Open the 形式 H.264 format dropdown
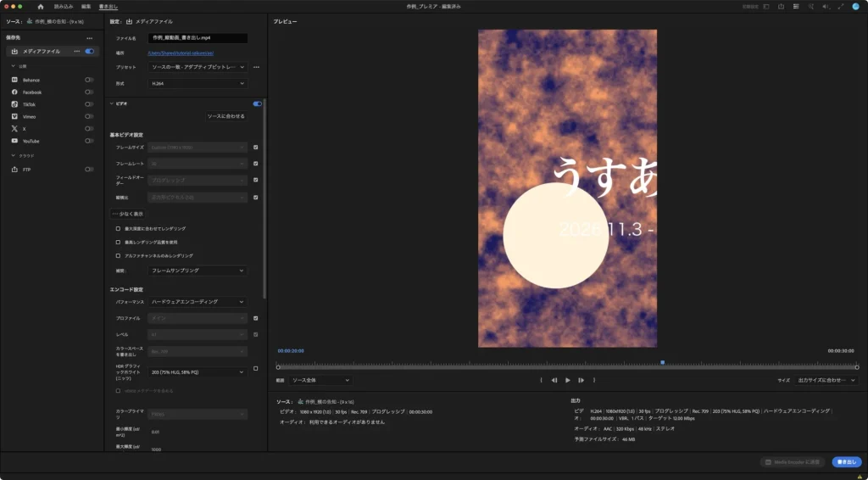 pos(198,84)
